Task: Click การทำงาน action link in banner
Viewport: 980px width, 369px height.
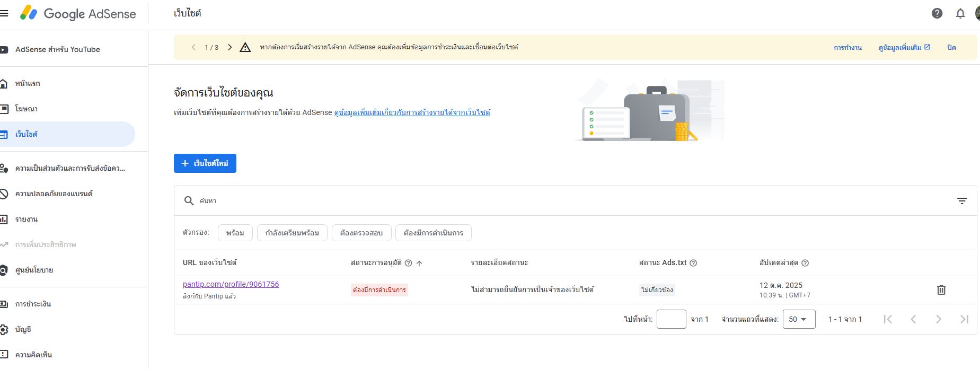Action: tap(847, 48)
